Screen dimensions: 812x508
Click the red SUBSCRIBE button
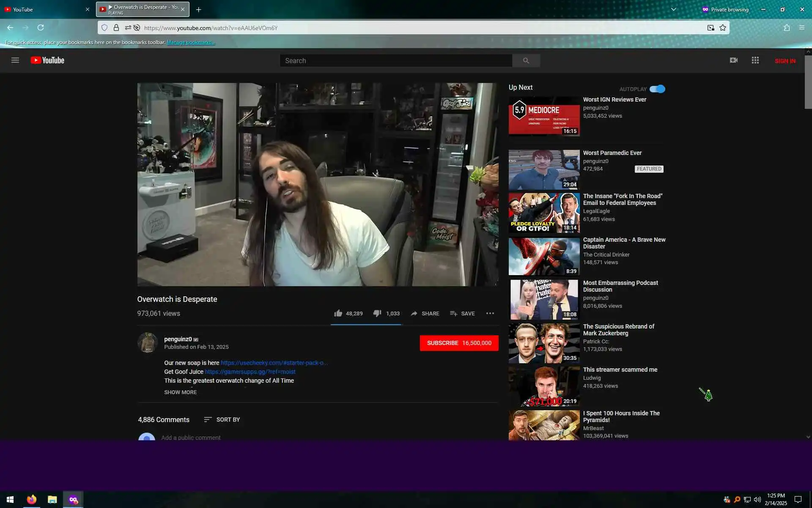tap(459, 343)
